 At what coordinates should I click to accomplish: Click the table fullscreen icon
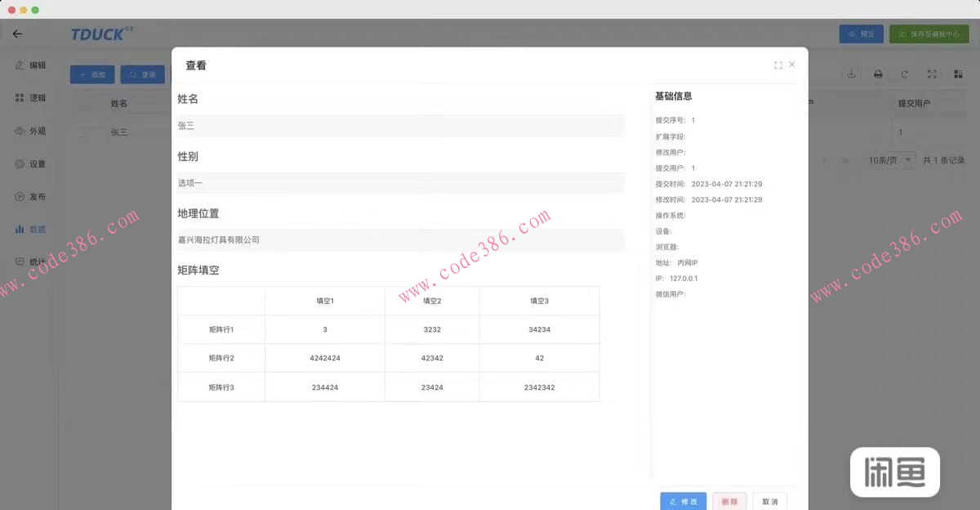pyautogui.click(x=932, y=74)
